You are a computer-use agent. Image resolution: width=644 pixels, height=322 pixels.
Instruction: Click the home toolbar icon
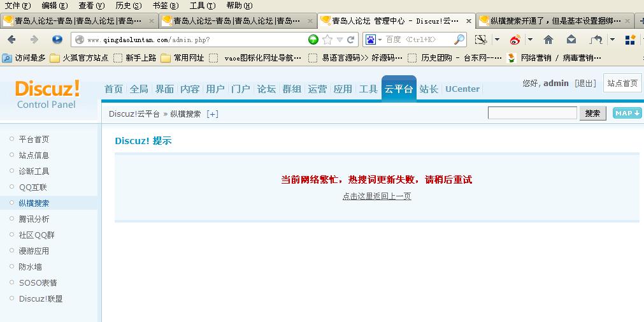[548, 40]
